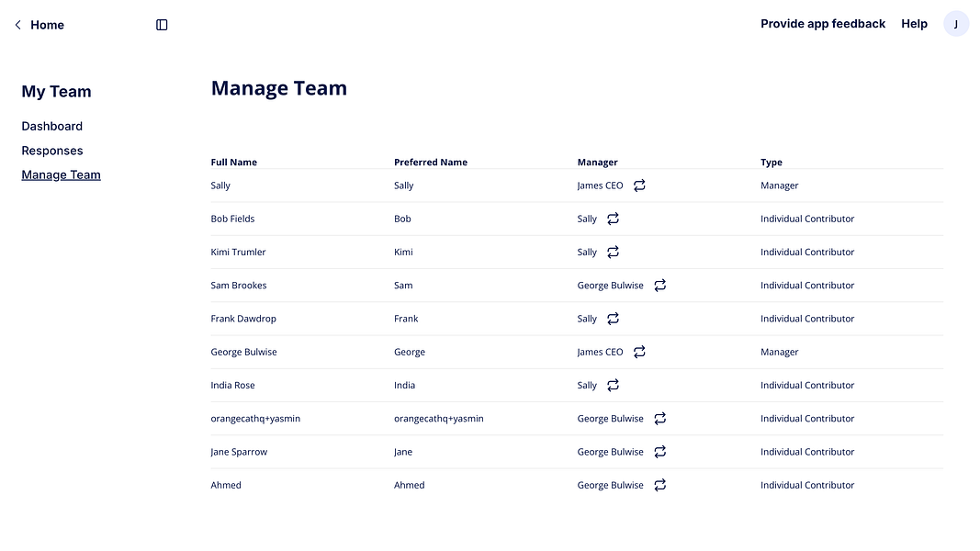Select full name cell George Bulwise
Viewport: 980px width, 551px height.
(x=243, y=352)
